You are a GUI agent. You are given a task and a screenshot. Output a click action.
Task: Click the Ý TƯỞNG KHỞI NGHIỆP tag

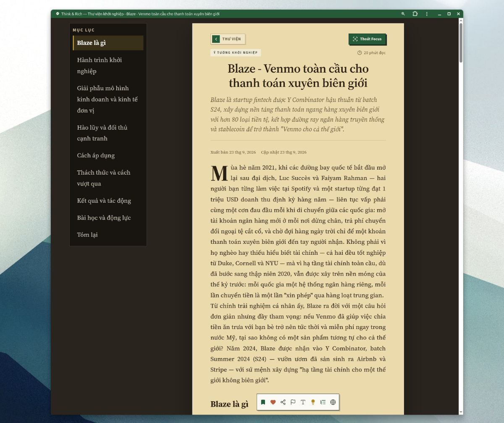point(236,53)
